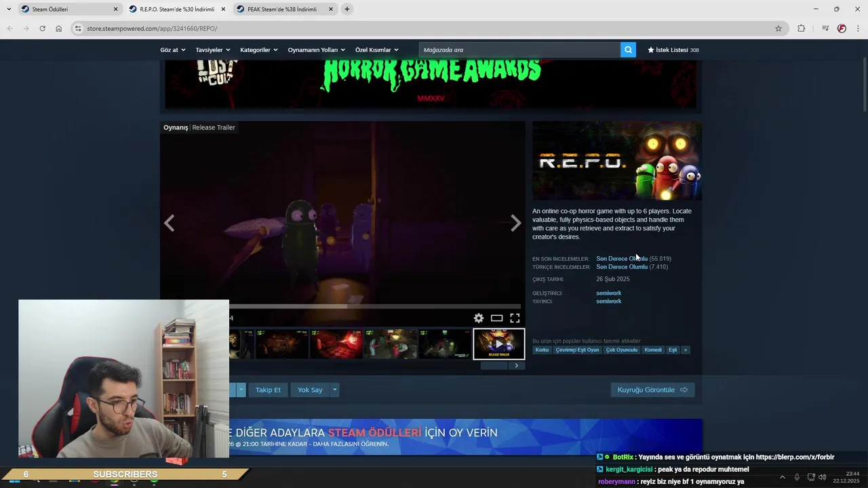Viewport: 868px width, 488px height.
Task: Open the tab search chevron at the left of the tab strip
Action: pyautogui.click(x=9, y=9)
